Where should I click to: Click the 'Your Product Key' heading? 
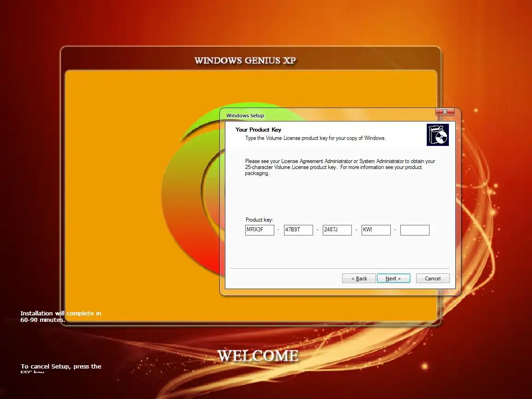258,130
